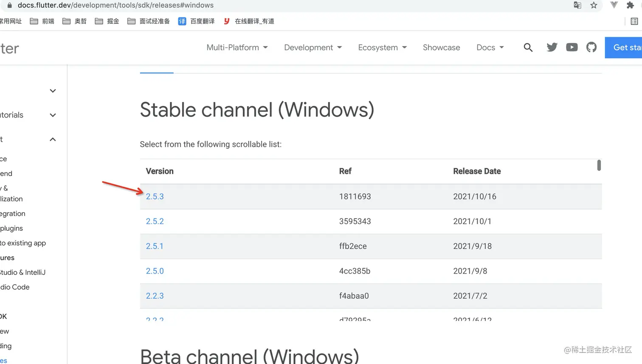The width and height of the screenshot is (642, 364).
Task: Open the Ecosystem dropdown menu
Action: click(x=382, y=48)
